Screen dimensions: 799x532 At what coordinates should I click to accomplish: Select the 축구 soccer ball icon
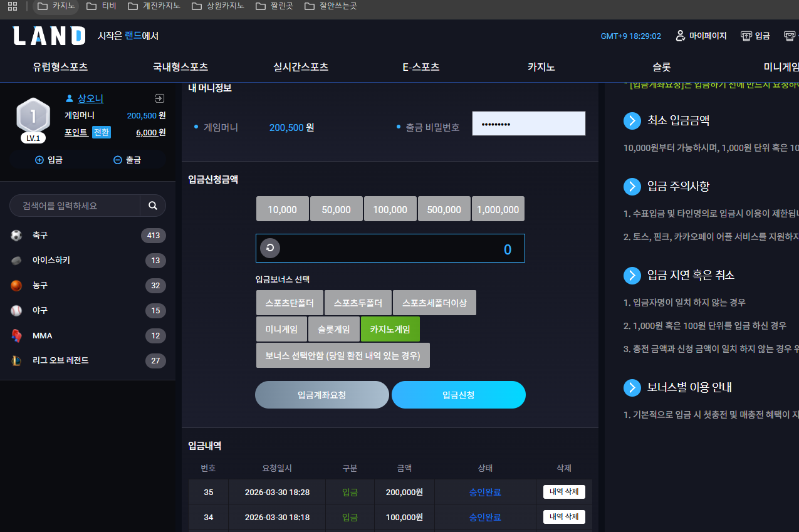click(16, 236)
